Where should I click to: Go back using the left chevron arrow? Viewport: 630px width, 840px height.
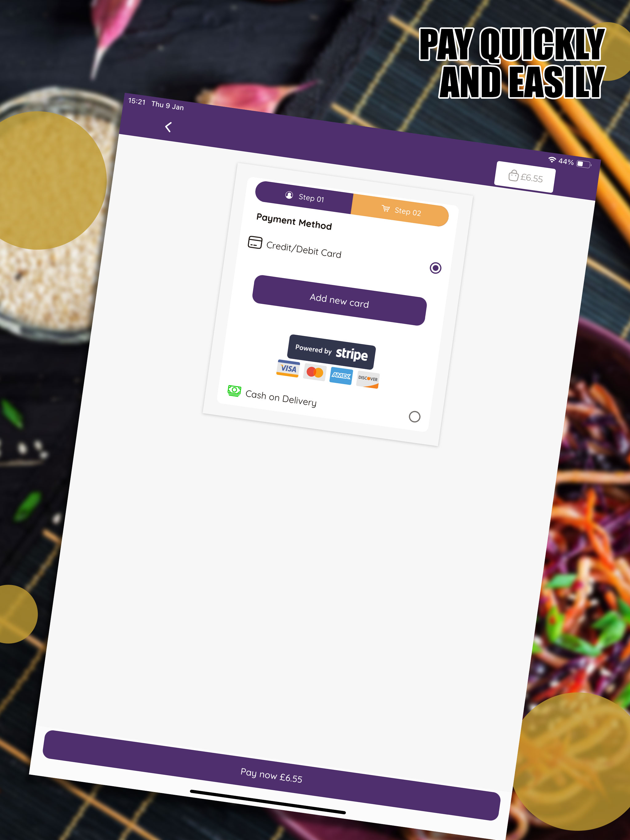click(168, 127)
